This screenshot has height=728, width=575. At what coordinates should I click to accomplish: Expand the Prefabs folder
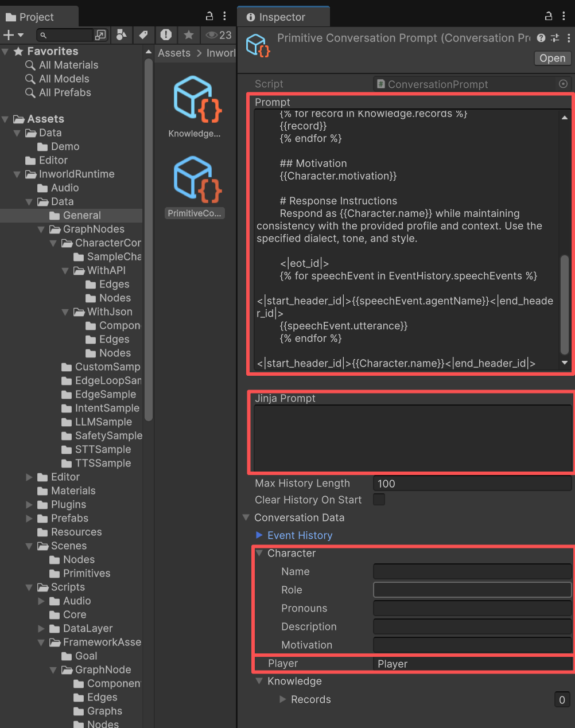point(29,519)
